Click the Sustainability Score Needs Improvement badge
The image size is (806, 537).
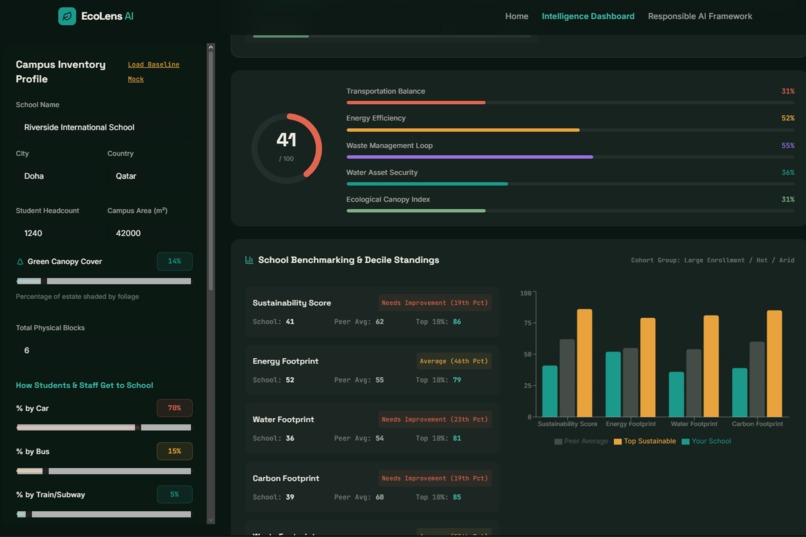435,303
